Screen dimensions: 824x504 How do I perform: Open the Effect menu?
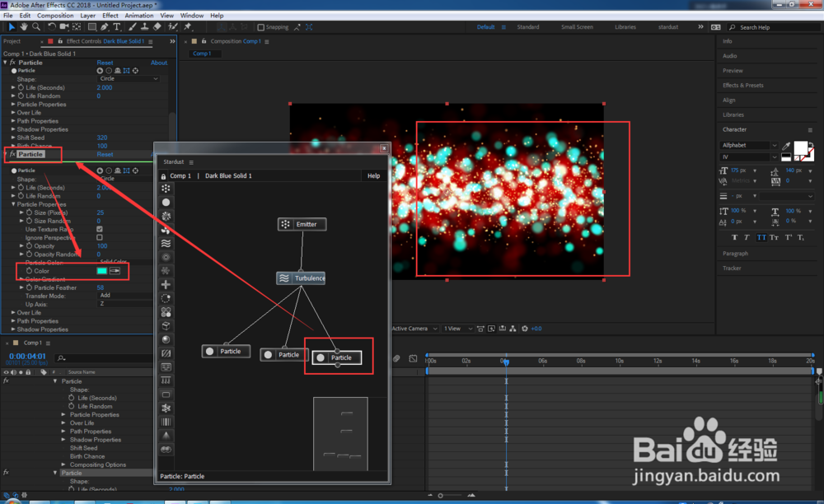point(110,16)
